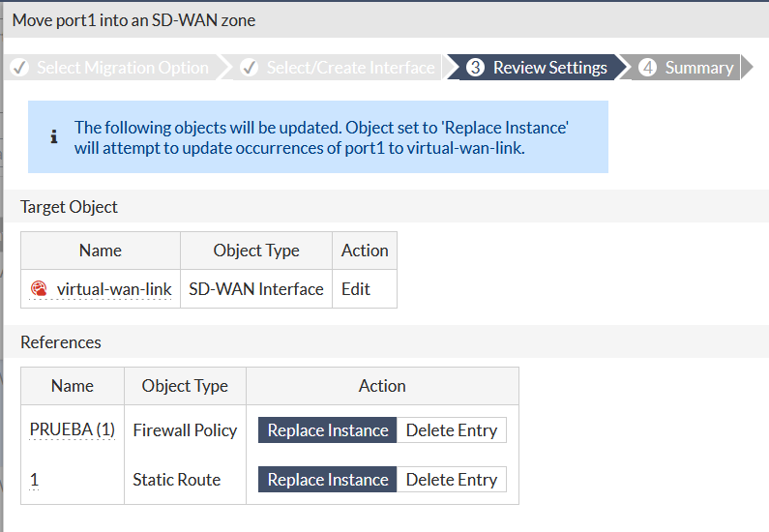
Task: Click the step 4 number circle
Action: 648,68
